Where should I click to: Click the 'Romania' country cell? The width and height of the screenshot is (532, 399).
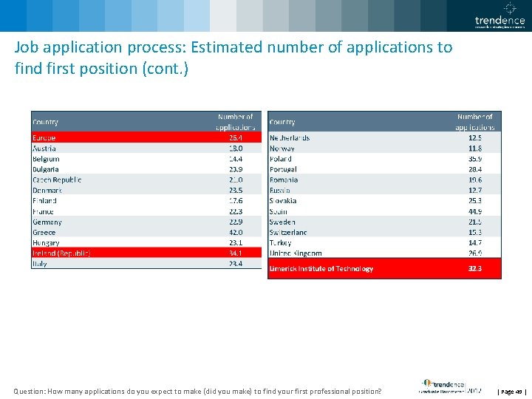click(x=284, y=180)
